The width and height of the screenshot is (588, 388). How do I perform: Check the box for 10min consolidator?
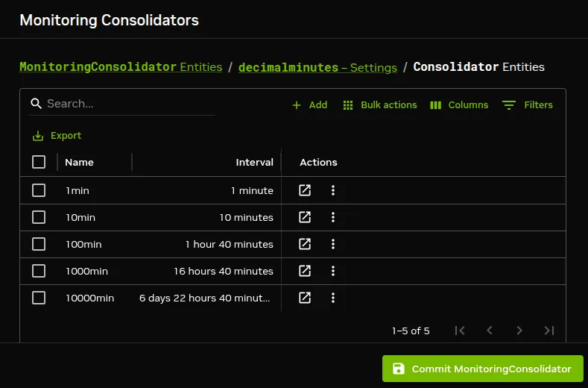coord(39,217)
